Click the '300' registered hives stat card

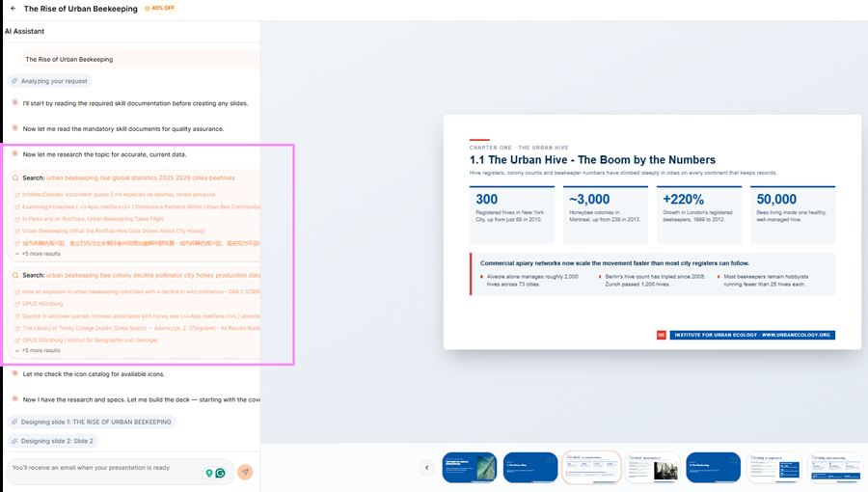click(x=511, y=215)
